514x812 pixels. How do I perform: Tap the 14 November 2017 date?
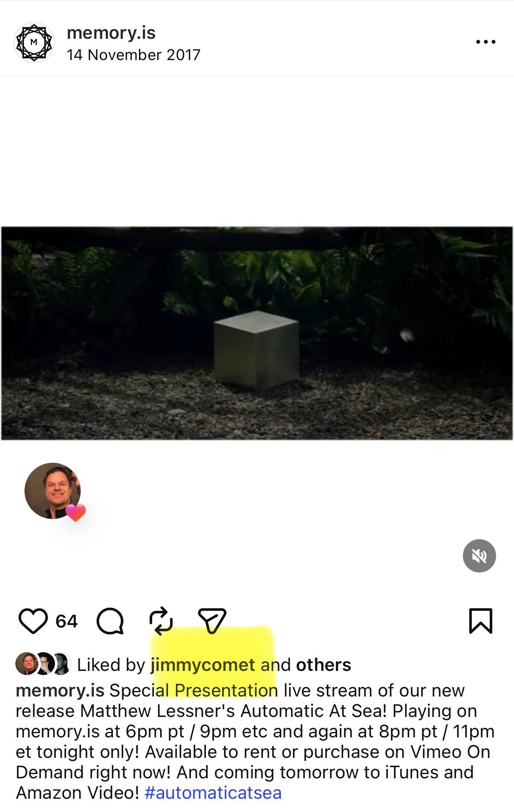pos(133,55)
